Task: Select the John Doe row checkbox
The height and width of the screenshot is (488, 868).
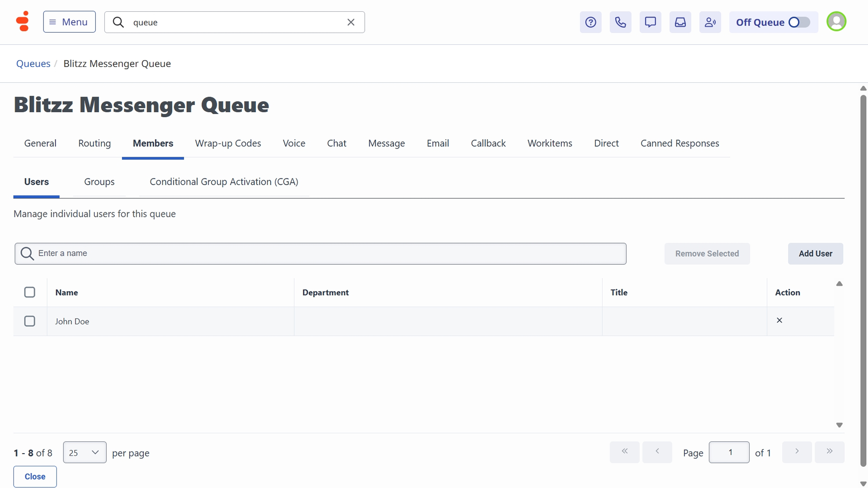Action: tap(30, 321)
